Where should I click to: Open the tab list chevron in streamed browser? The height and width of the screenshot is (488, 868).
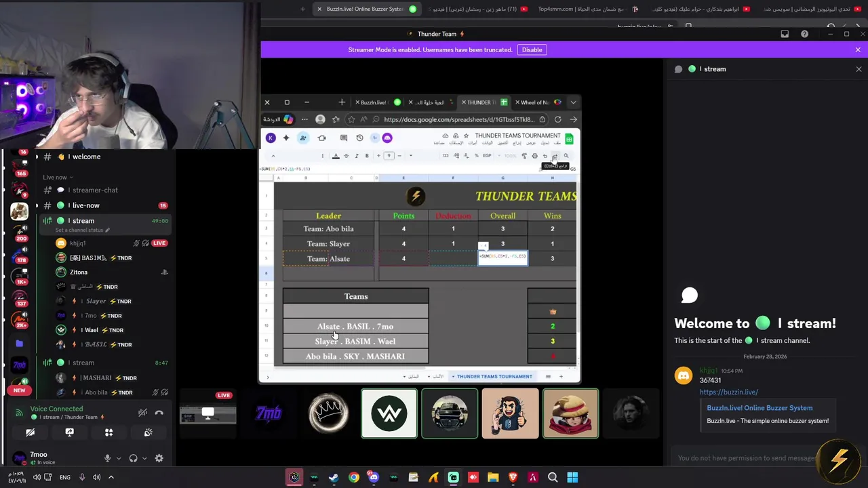tap(573, 102)
